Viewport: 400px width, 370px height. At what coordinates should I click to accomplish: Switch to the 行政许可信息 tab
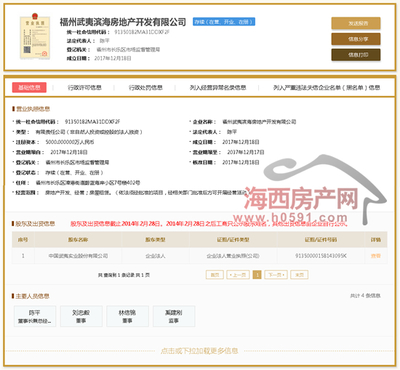tap(85, 88)
